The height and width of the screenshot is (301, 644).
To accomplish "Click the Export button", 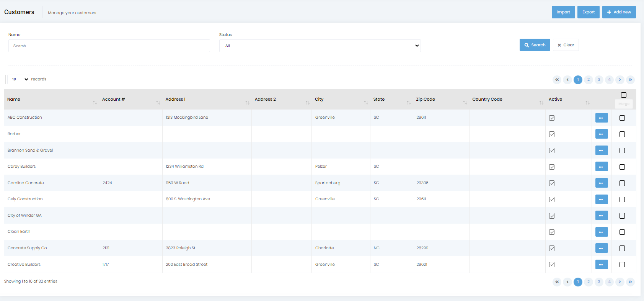I will (589, 12).
